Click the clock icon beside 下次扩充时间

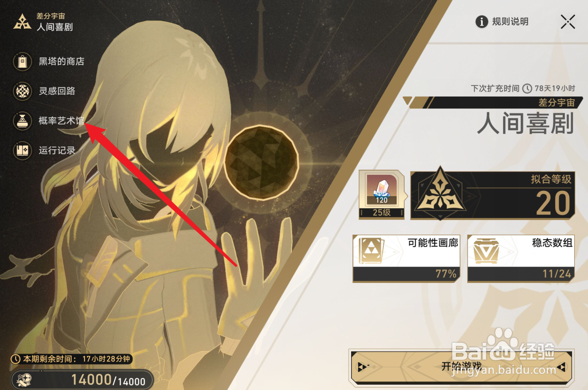click(x=527, y=89)
